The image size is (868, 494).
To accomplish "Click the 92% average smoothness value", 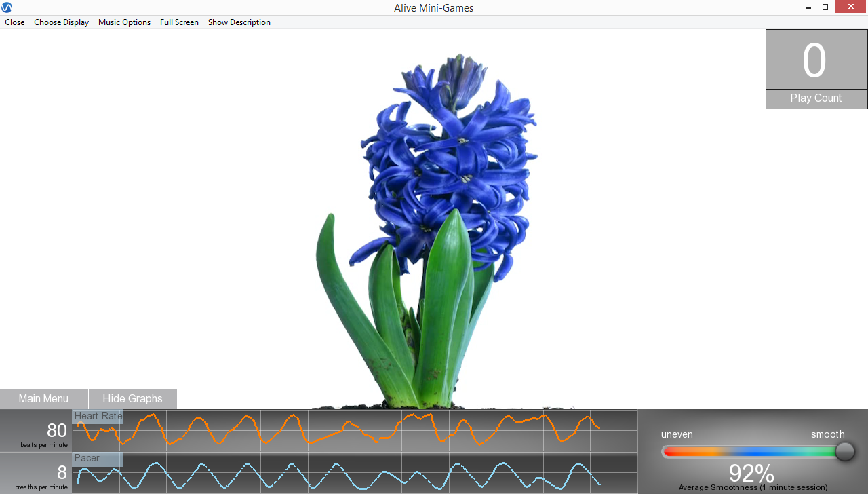I will click(751, 473).
